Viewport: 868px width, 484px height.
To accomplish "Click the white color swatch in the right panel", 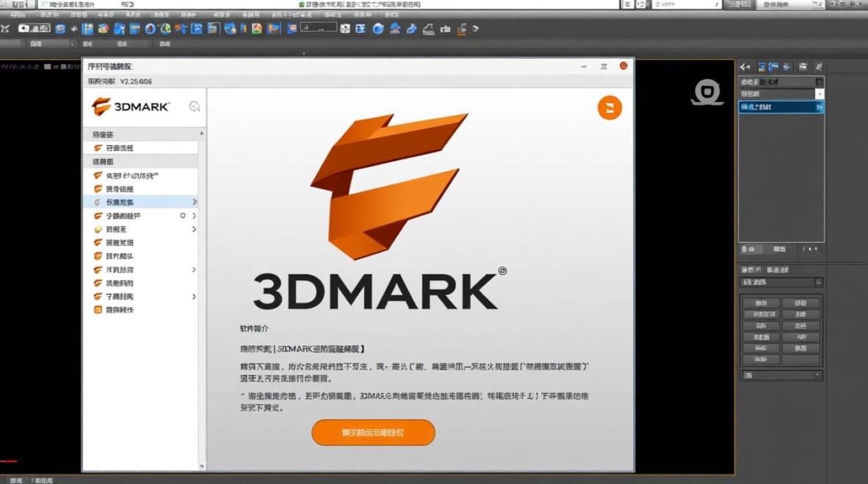I will [x=820, y=94].
